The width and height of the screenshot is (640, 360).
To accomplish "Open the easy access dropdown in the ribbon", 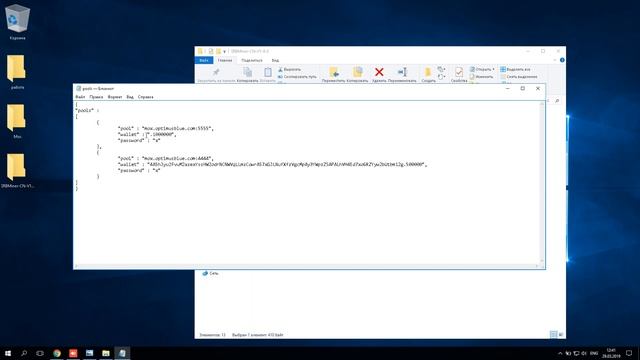I will tap(441, 77).
